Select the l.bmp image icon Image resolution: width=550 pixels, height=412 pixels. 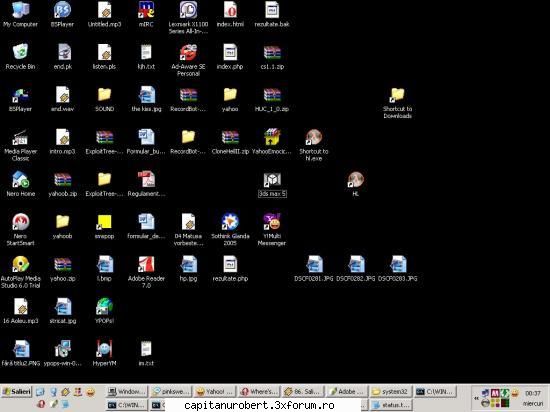pos(105,264)
